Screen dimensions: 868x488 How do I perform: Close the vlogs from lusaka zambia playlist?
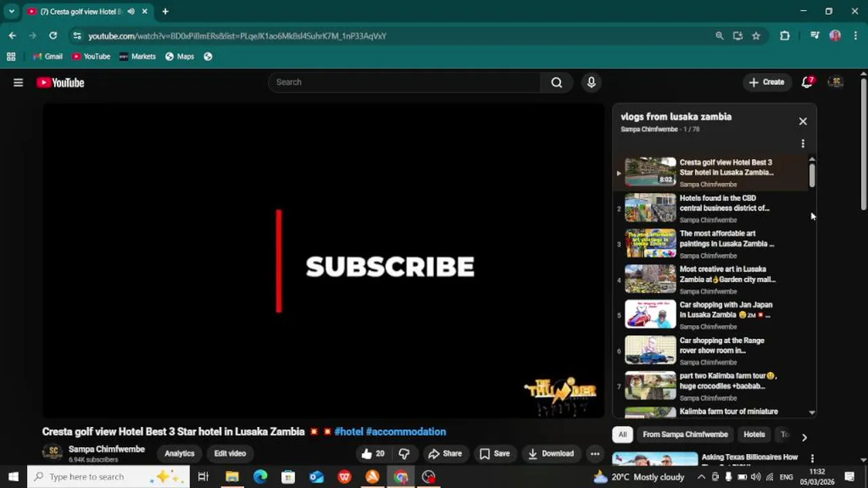point(803,121)
